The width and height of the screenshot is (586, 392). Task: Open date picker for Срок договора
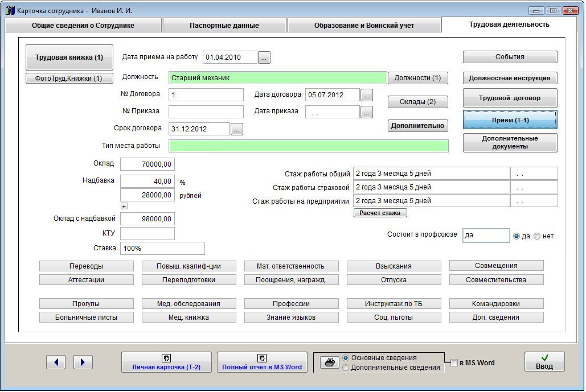click(237, 129)
